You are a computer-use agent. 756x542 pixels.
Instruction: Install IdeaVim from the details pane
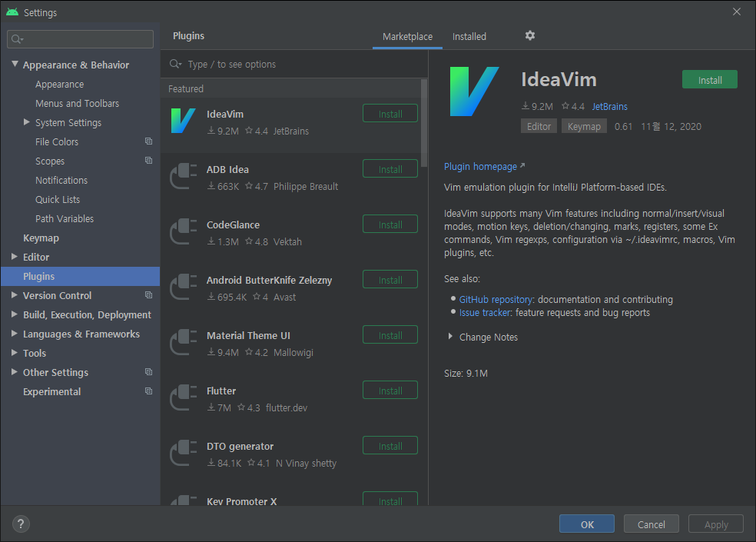(x=710, y=80)
